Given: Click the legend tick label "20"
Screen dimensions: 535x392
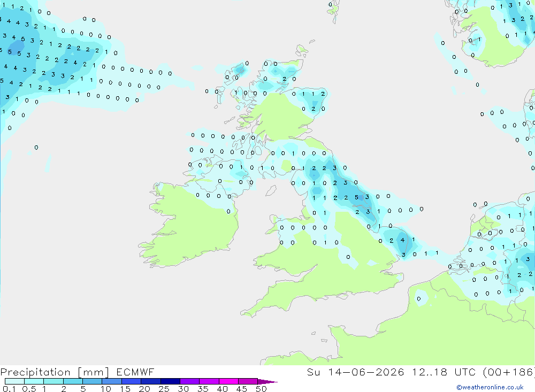Looking at the screenshot, I should point(144,389).
